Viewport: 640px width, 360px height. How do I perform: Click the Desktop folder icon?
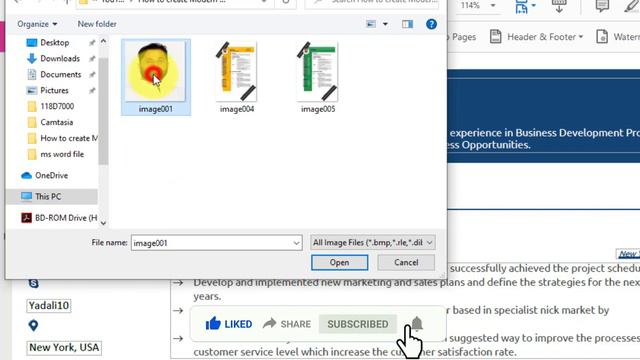pos(31,42)
